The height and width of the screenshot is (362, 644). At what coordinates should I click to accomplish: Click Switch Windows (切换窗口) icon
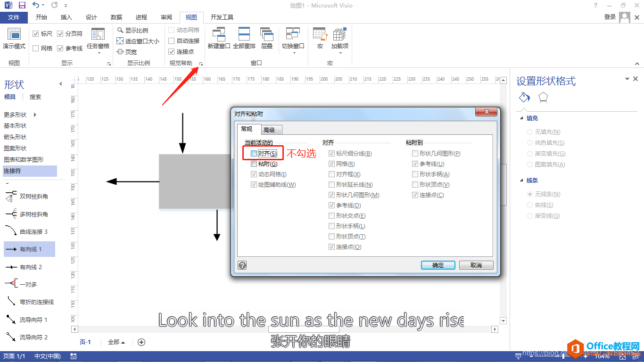(293, 34)
